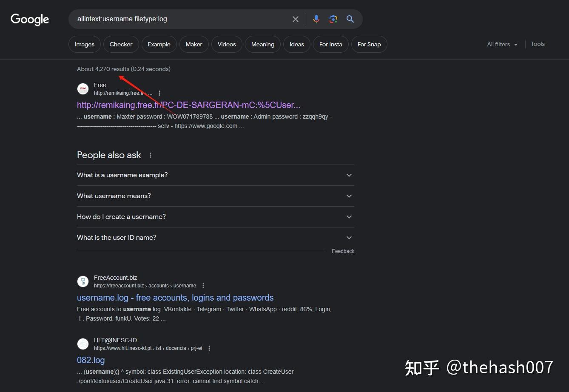Screen dimensions: 569x392
Task: Select the Example filter chip
Action: point(159,44)
